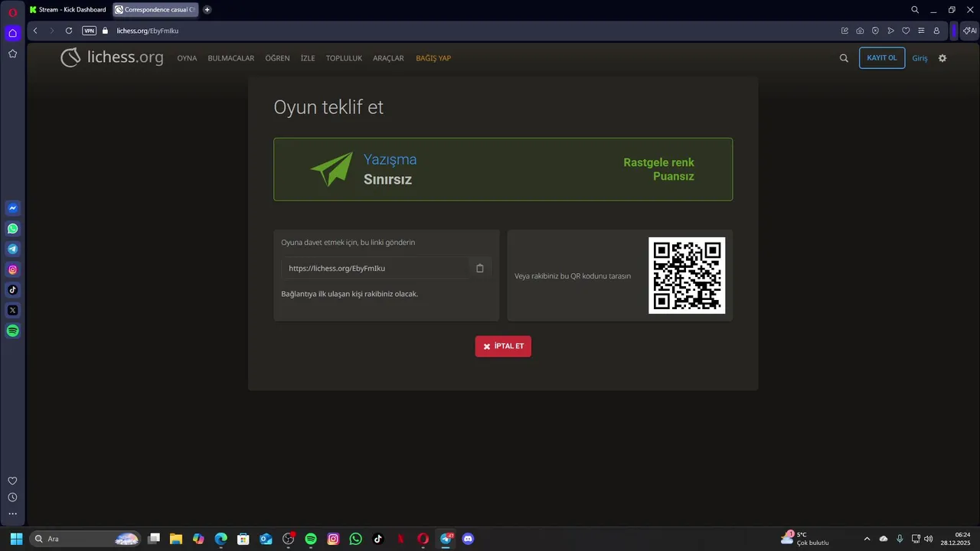This screenshot has height=551, width=980.
Task: Open Microsoft Edge from taskbar
Action: [x=221, y=539]
